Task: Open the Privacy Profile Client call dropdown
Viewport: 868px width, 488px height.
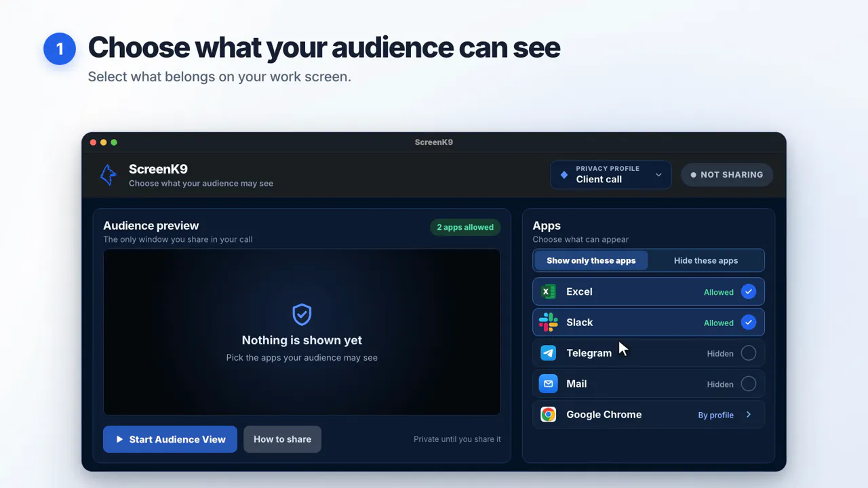Action: click(x=611, y=175)
